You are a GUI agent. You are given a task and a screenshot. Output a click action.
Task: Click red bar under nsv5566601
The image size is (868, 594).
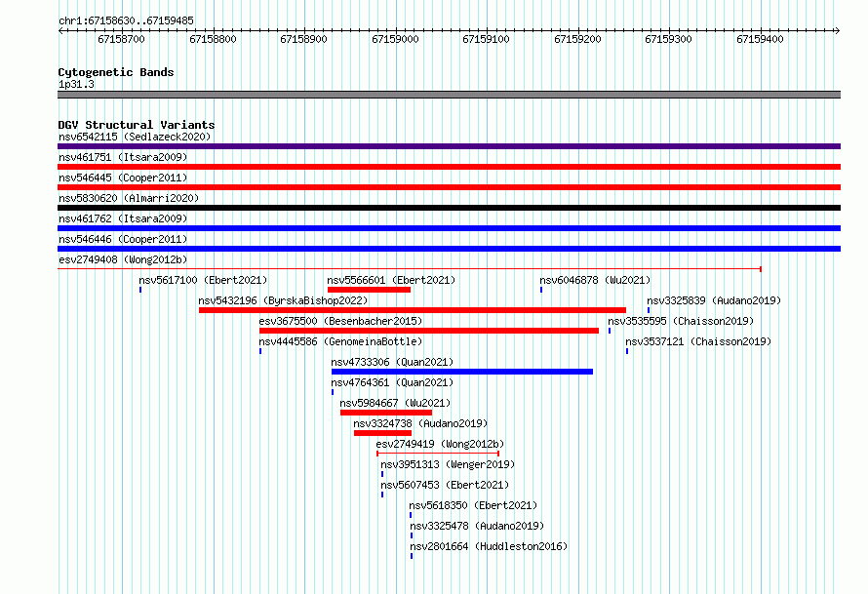click(370, 290)
